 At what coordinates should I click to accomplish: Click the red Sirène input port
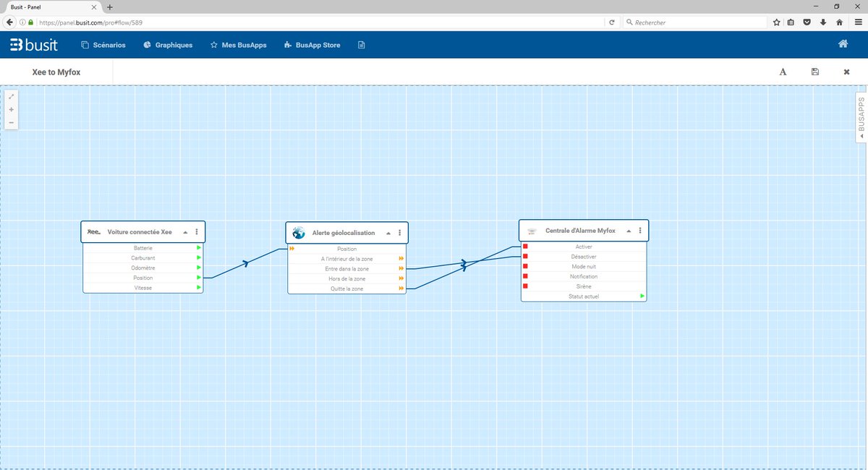tap(525, 286)
